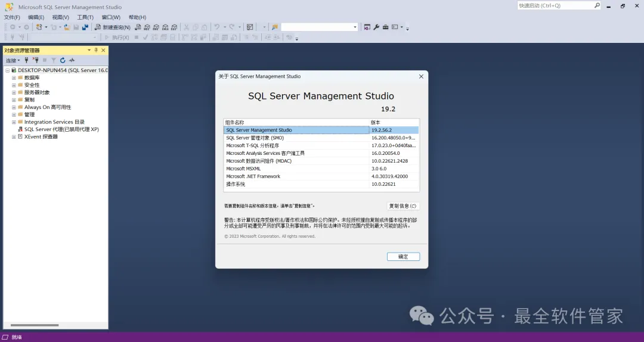Open the 窗口(W) menu

click(x=111, y=17)
